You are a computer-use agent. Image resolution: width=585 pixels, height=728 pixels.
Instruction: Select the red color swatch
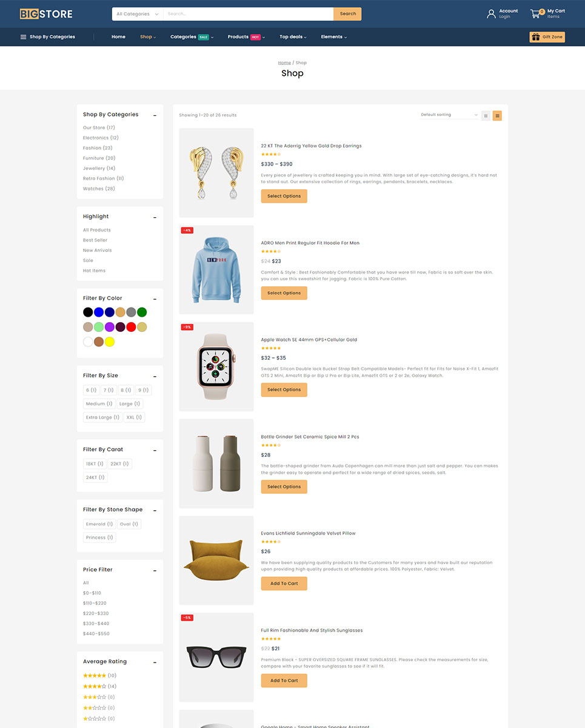coord(131,327)
